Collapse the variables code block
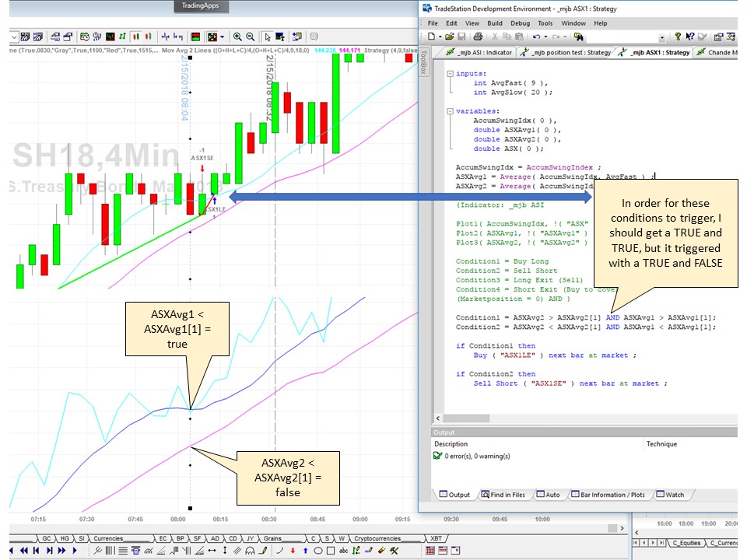 (450, 111)
